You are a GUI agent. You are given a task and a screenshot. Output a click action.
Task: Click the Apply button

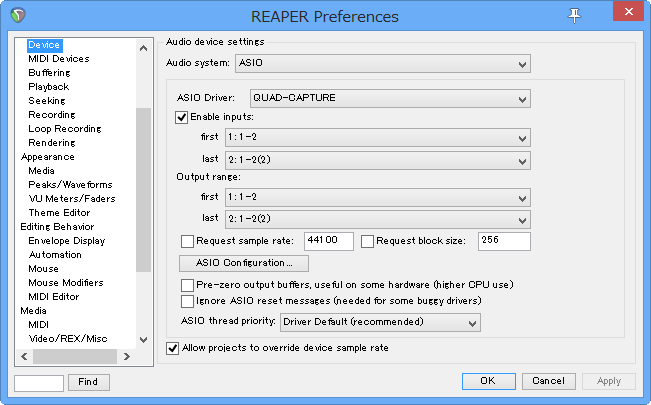609,381
